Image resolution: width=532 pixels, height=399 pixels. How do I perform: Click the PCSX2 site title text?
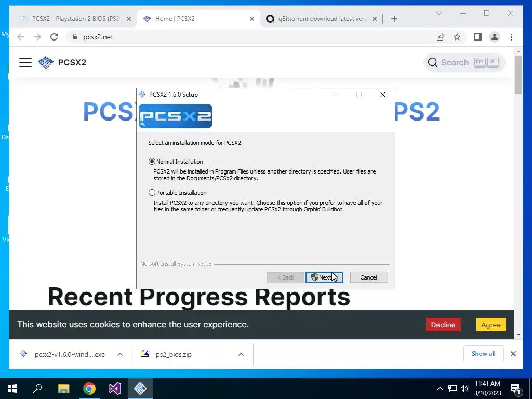click(72, 62)
